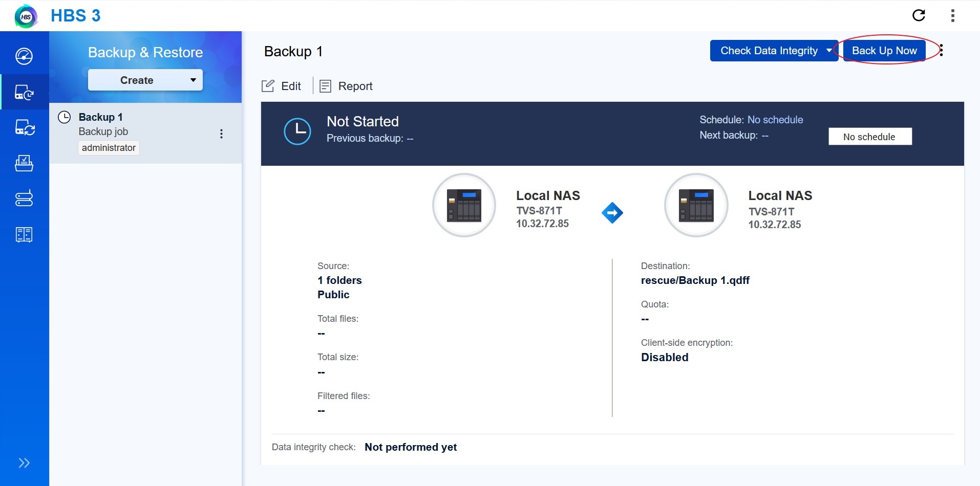This screenshot has width=980, height=486.
Task: Open the Storage Spaces sidebar icon
Action: pyautogui.click(x=24, y=198)
